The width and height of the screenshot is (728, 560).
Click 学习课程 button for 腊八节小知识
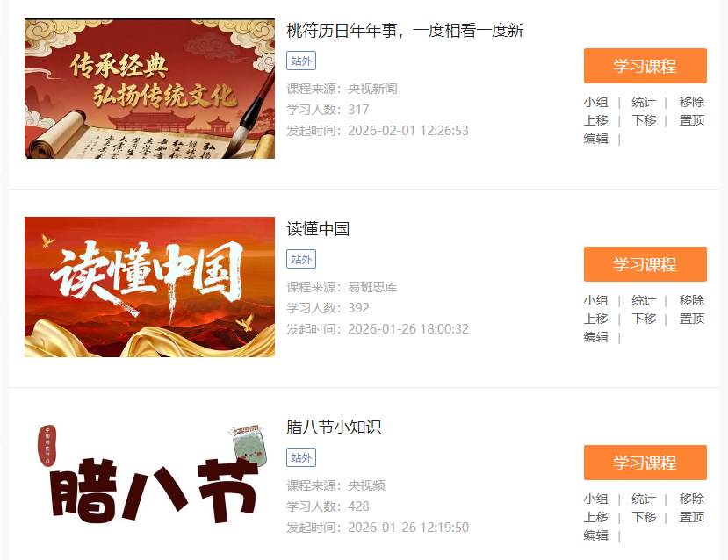(645, 463)
